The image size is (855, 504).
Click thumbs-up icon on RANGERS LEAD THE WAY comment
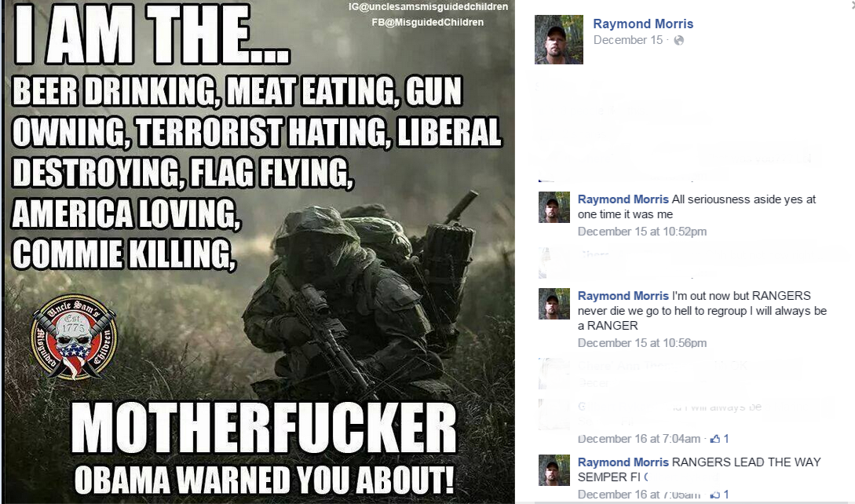pyautogui.click(x=715, y=495)
